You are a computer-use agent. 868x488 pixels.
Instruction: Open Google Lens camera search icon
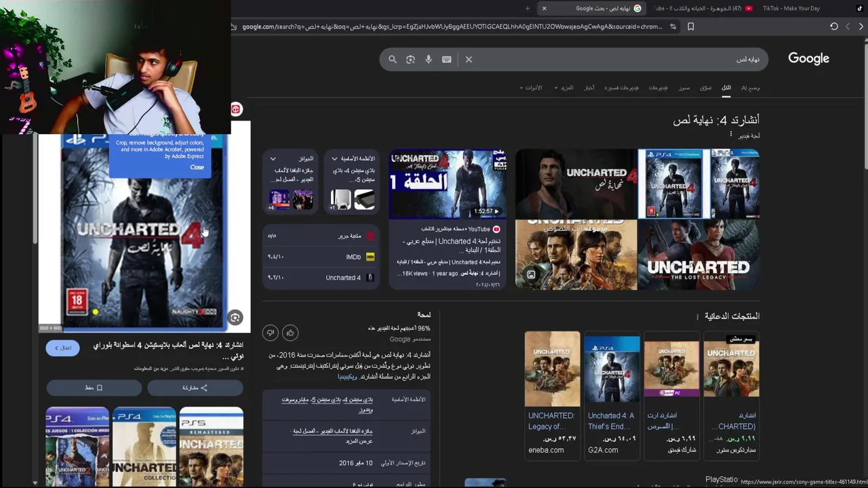point(410,60)
